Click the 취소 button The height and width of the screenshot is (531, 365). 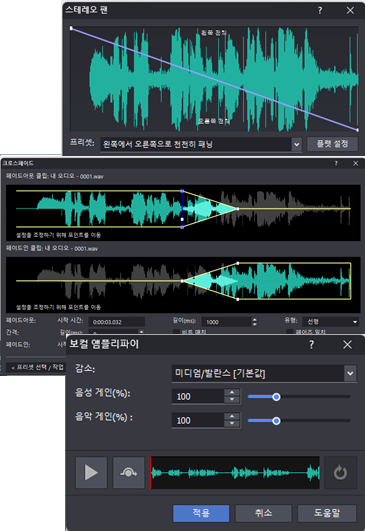(263, 513)
